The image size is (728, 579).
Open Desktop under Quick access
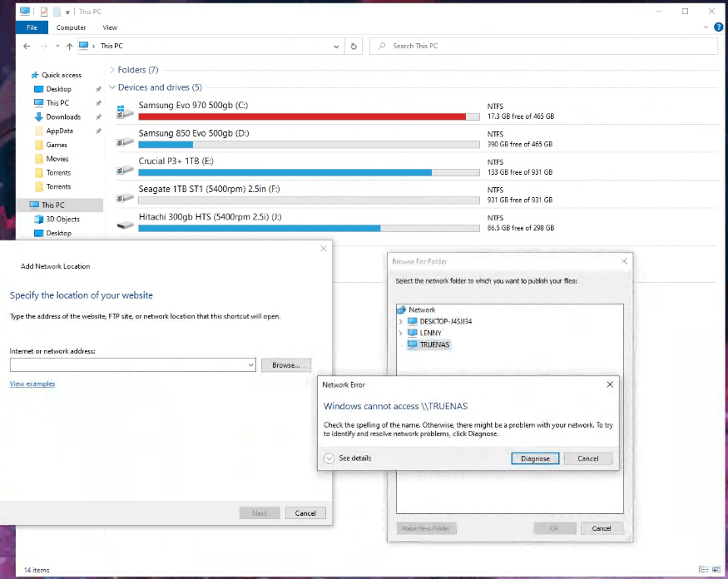(58, 89)
